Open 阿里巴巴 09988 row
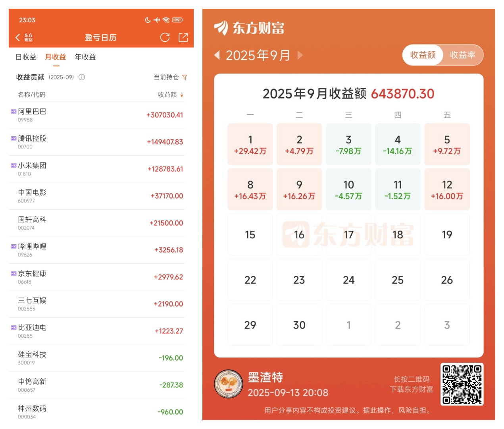This screenshot has height=429, width=504. point(97,115)
